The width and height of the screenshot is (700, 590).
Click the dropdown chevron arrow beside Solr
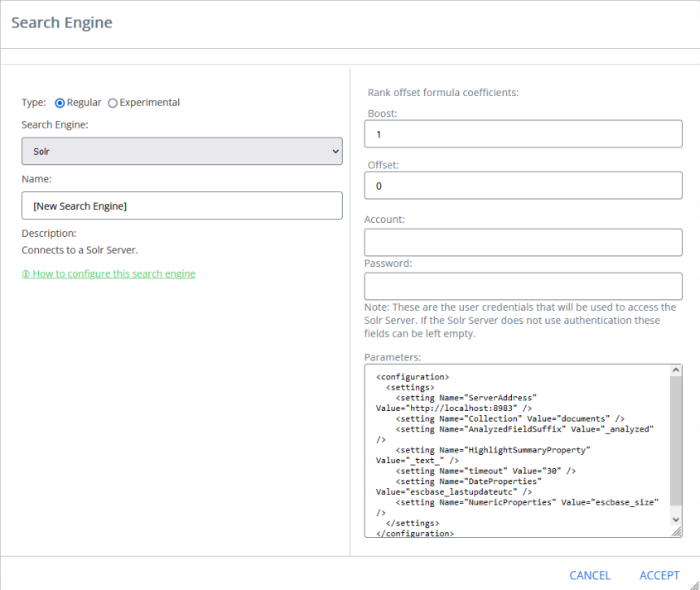tap(336, 152)
